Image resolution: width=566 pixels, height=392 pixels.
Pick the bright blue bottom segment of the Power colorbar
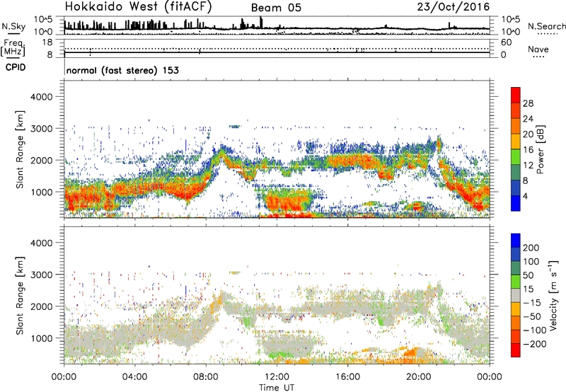point(516,203)
